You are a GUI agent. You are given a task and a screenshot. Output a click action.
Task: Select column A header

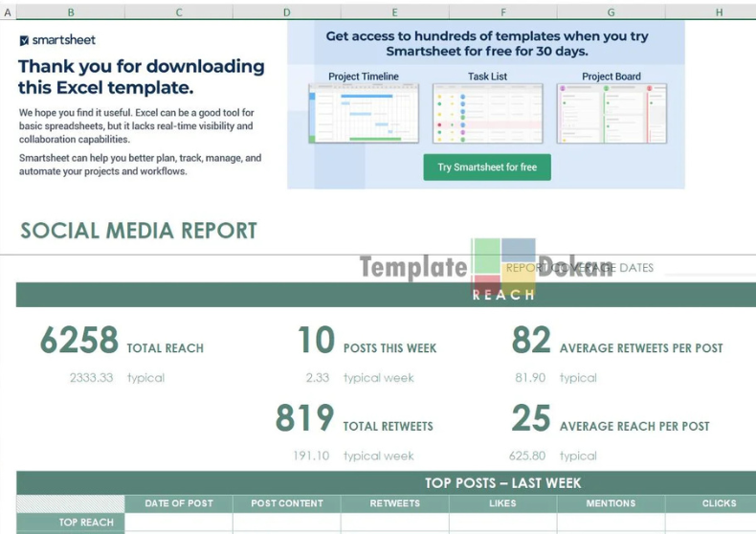click(8, 12)
